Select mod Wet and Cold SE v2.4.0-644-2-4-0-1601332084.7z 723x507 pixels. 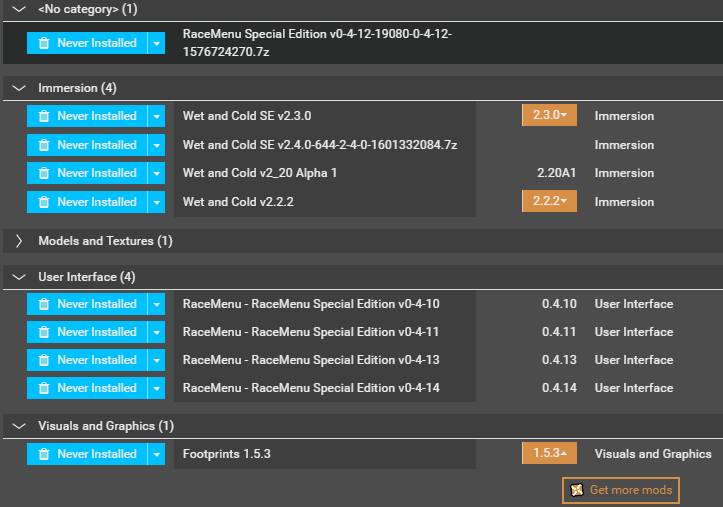point(320,145)
